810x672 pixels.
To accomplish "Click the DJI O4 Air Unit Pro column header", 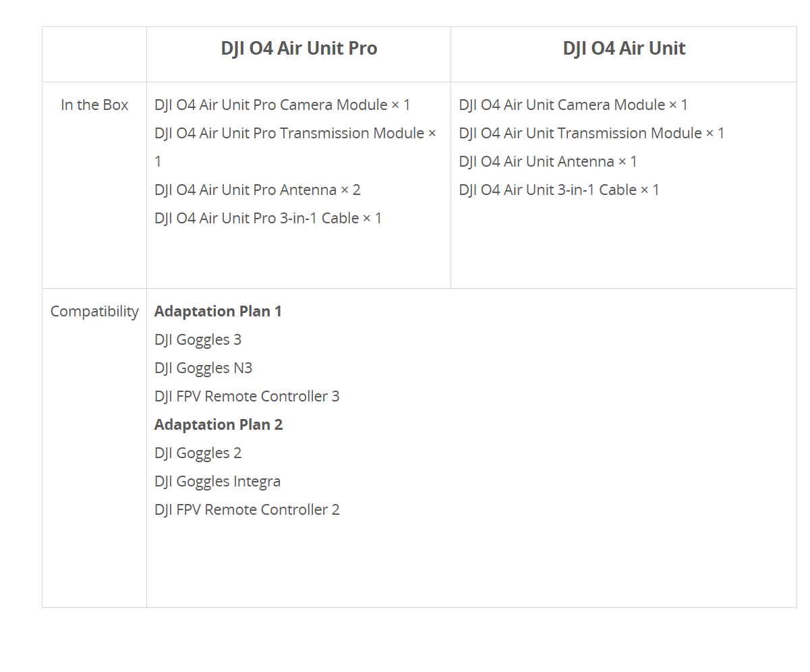I will (x=299, y=49).
